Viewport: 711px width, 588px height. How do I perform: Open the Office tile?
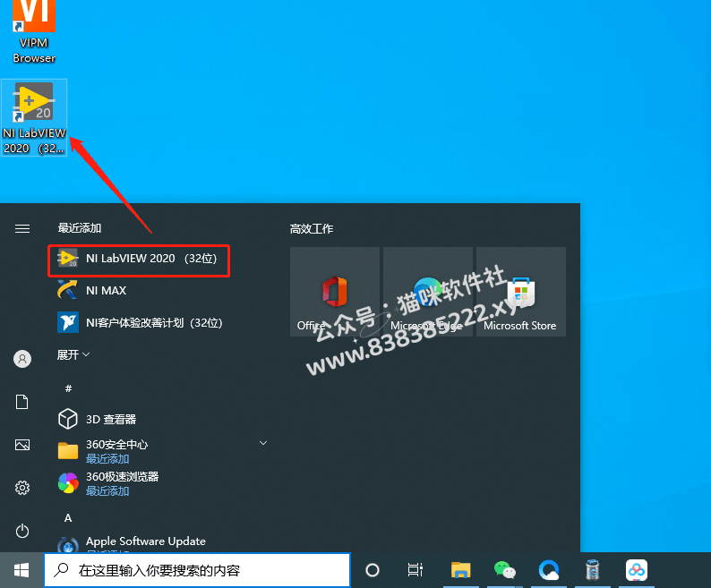(335, 292)
